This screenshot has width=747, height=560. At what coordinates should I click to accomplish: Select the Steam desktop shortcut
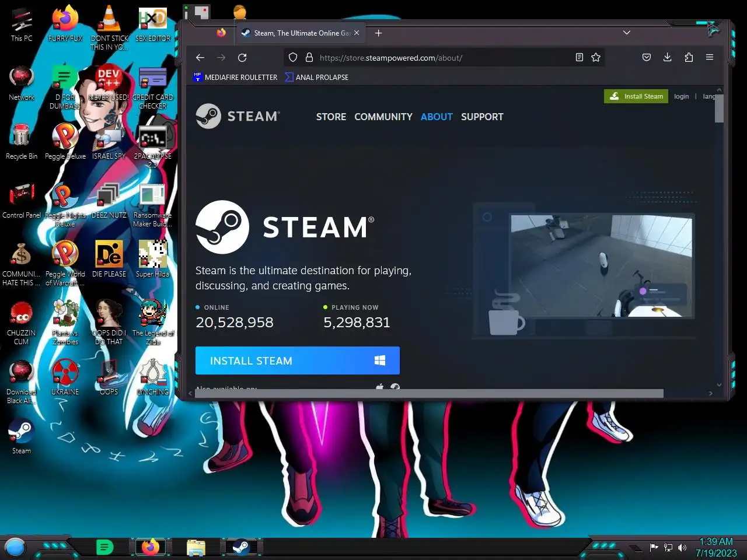click(x=22, y=437)
